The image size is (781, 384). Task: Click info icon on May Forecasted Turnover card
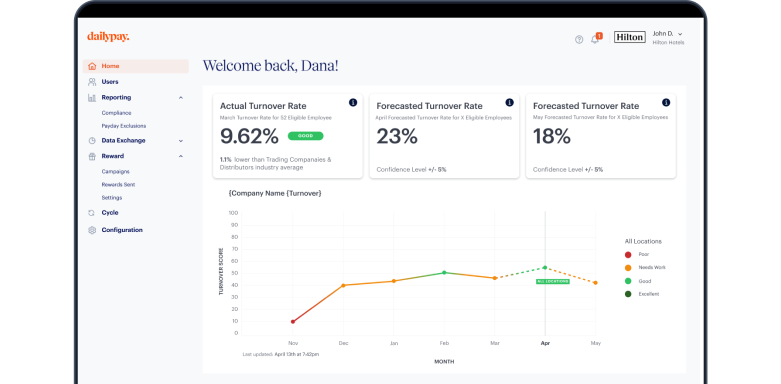pos(666,103)
